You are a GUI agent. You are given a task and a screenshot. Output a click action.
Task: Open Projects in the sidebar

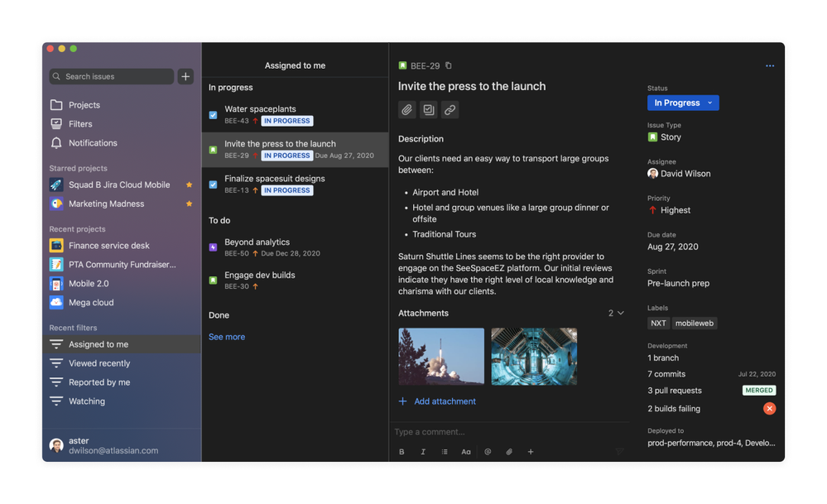[85, 104]
